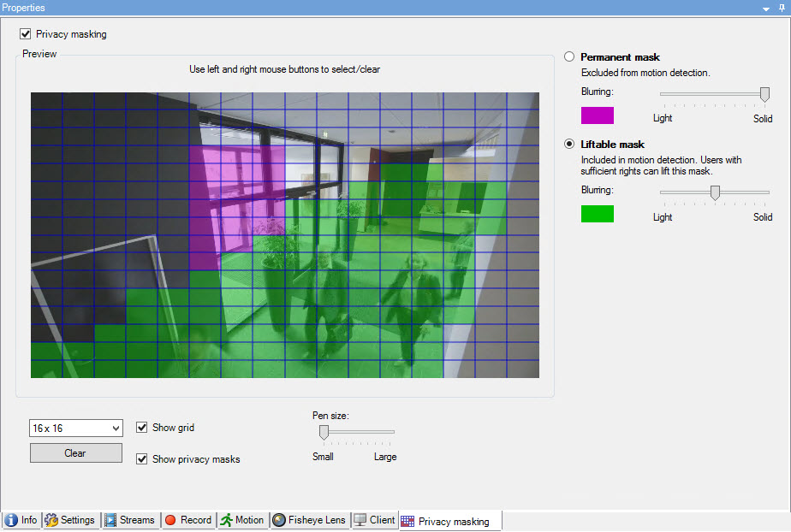Click the magenta Permanent mask color swatch

point(597,115)
